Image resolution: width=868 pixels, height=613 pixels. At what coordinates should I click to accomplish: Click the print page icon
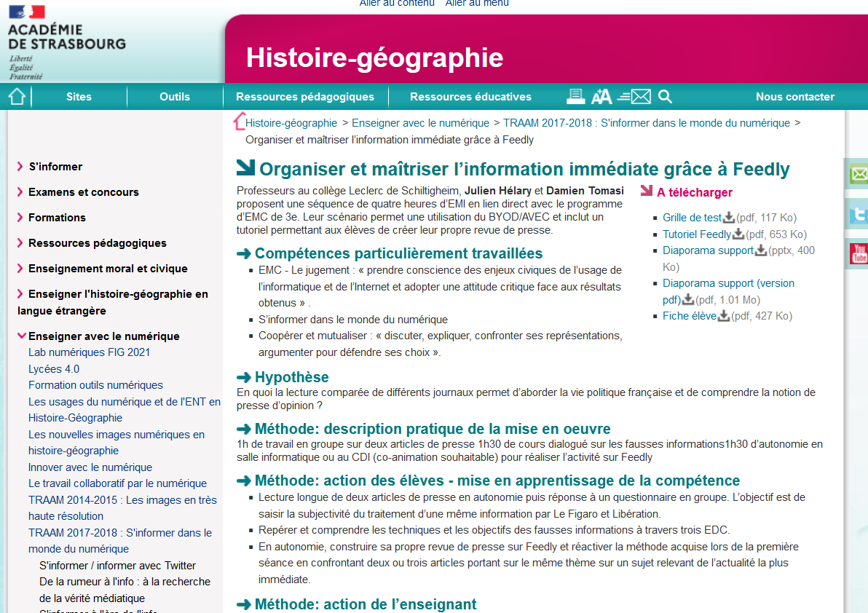[x=576, y=96]
